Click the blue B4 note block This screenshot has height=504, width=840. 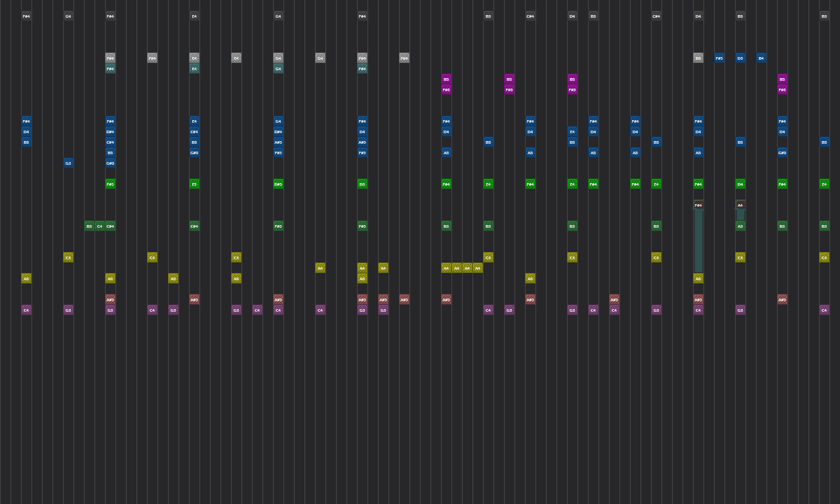[x=761, y=58]
